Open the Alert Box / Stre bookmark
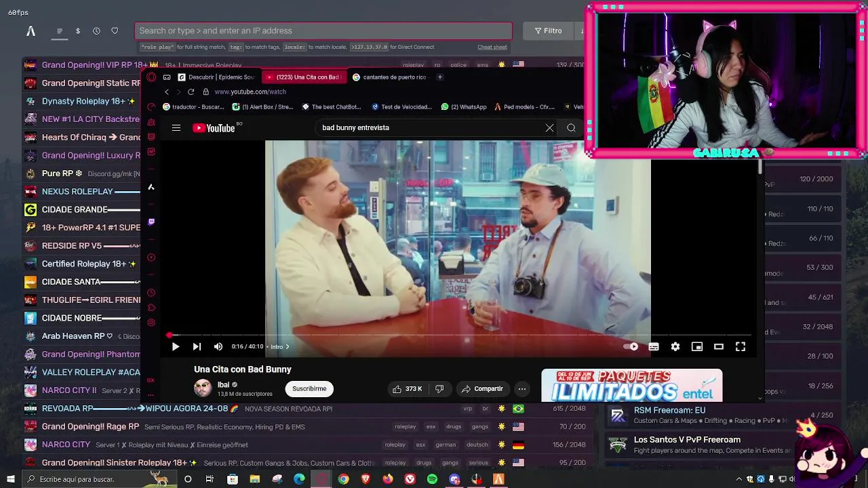868x488 pixels. tap(262, 106)
